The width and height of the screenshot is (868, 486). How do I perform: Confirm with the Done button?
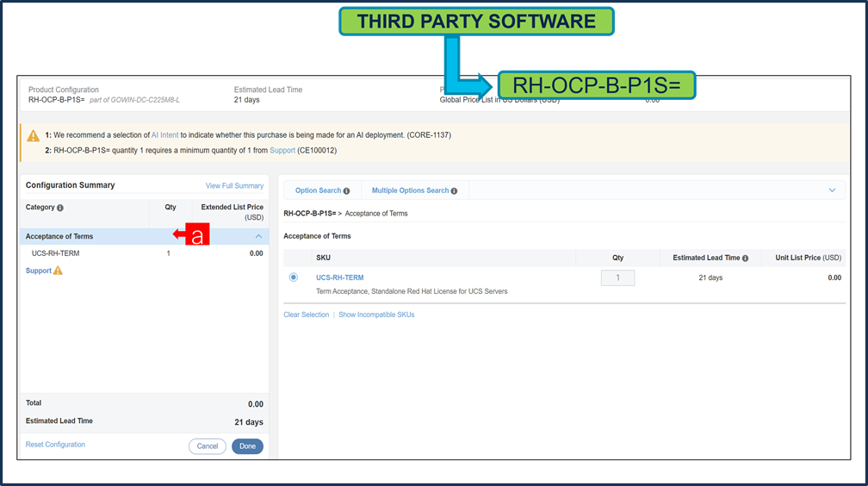click(247, 446)
